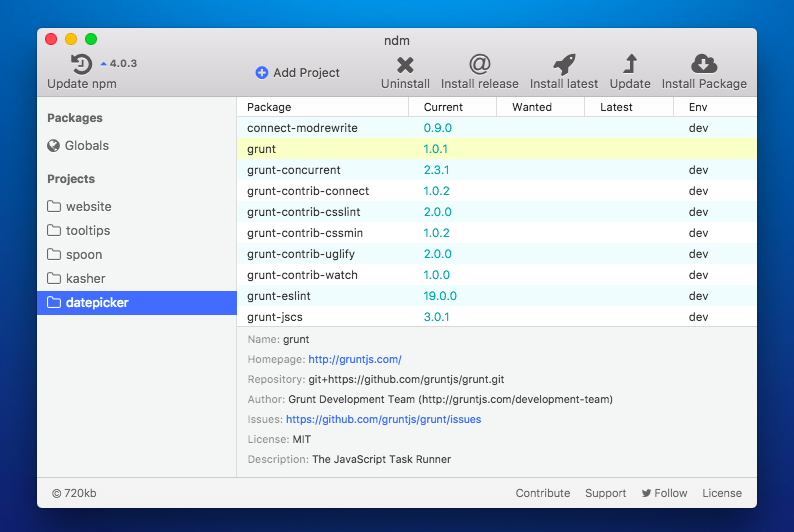The image size is (794, 532).
Task: Click version 3.0.1 of grunt-jscs
Action: [x=436, y=317]
